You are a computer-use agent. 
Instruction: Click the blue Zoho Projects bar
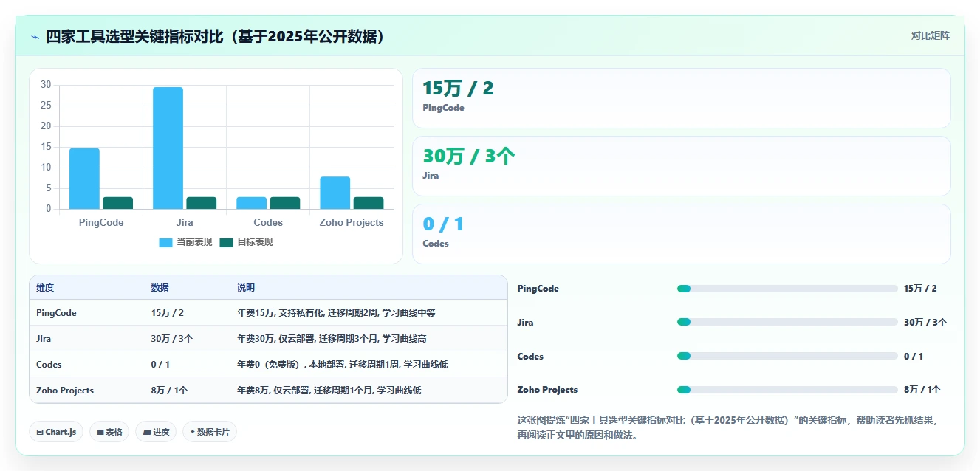click(x=335, y=193)
